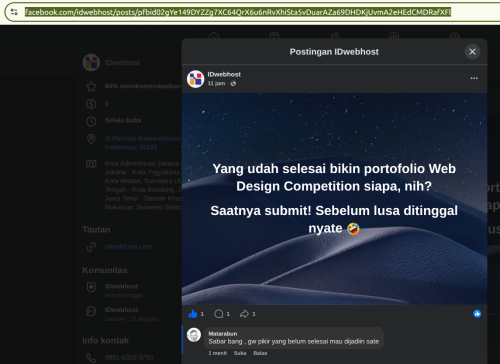Click the share arrow icon
500x364 pixels.
pyautogui.click(x=244, y=314)
